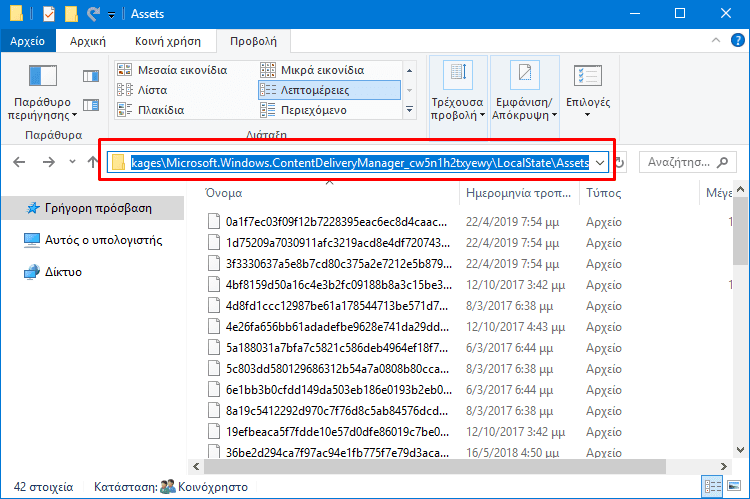Viewport: 750px width, 499px height.
Task: Collapse the ribbon with the chevron
Action: pos(716,41)
